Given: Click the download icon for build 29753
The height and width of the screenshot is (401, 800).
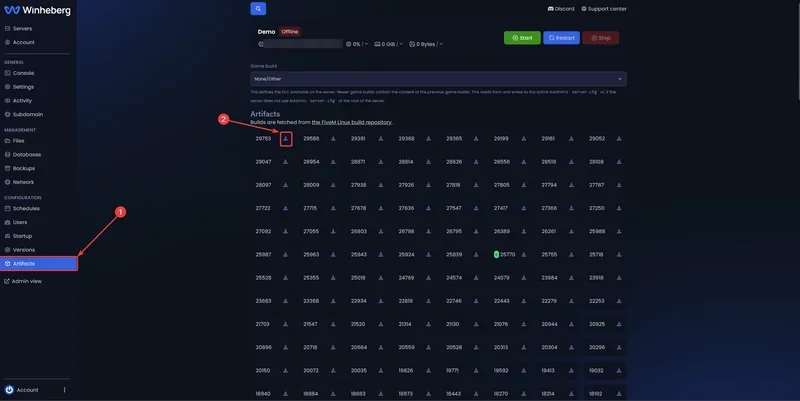Looking at the screenshot, I should tap(286, 139).
